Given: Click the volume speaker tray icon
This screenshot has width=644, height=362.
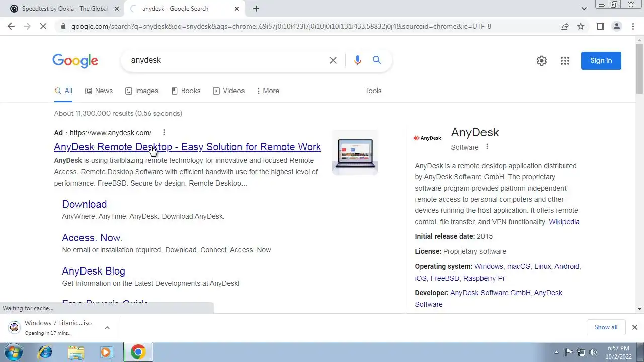Looking at the screenshot, I should (x=593, y=352).
